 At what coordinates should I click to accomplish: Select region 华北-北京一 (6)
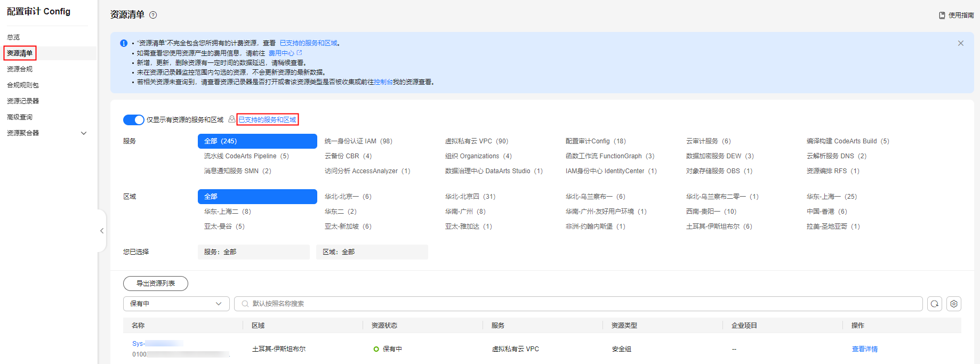(x=348, y=197)
